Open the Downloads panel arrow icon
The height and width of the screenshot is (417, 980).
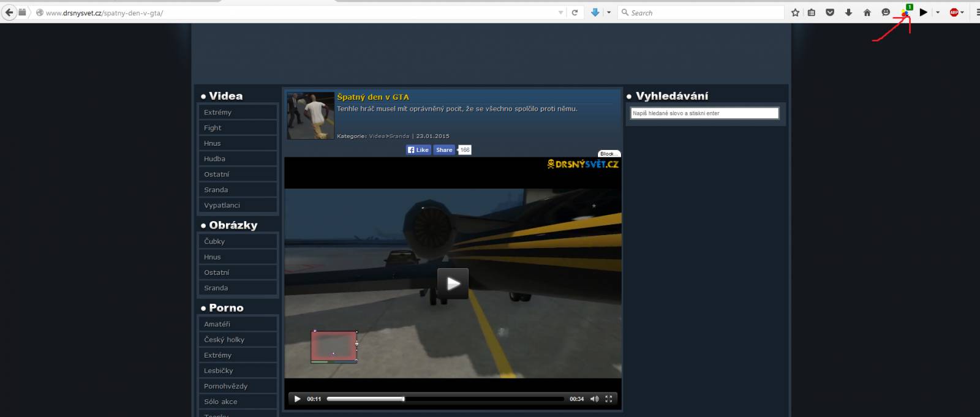[x=848, y=12]
